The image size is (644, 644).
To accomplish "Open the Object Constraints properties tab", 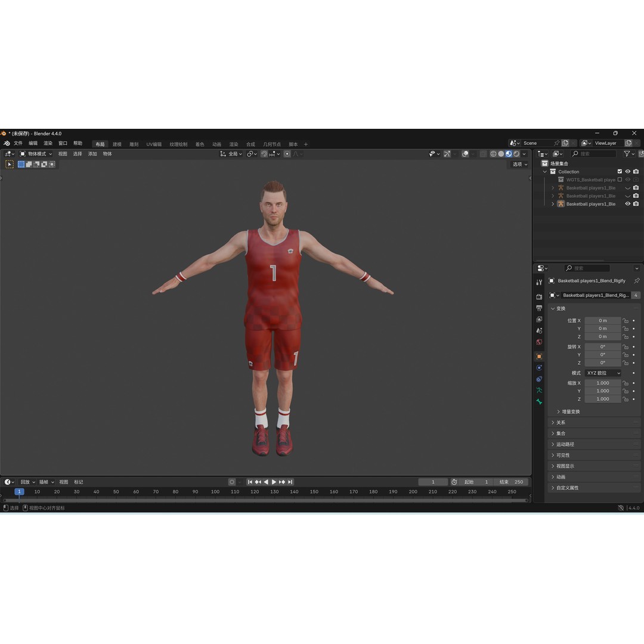I will click(539, 379).
